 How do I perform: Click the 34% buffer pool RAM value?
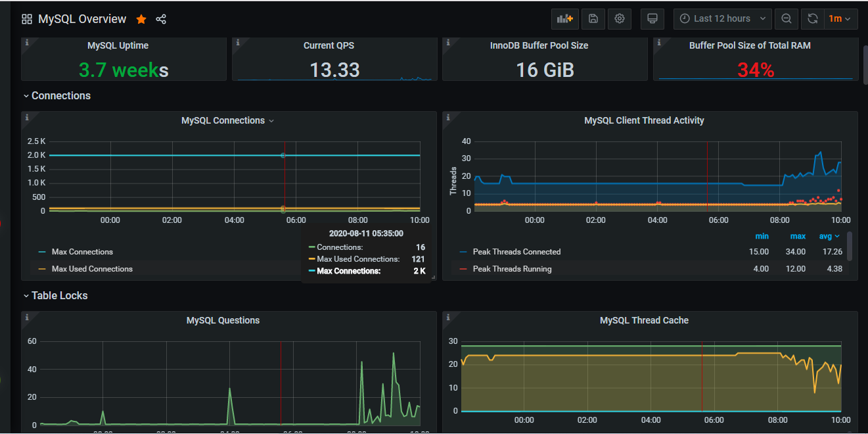(756, 70)
